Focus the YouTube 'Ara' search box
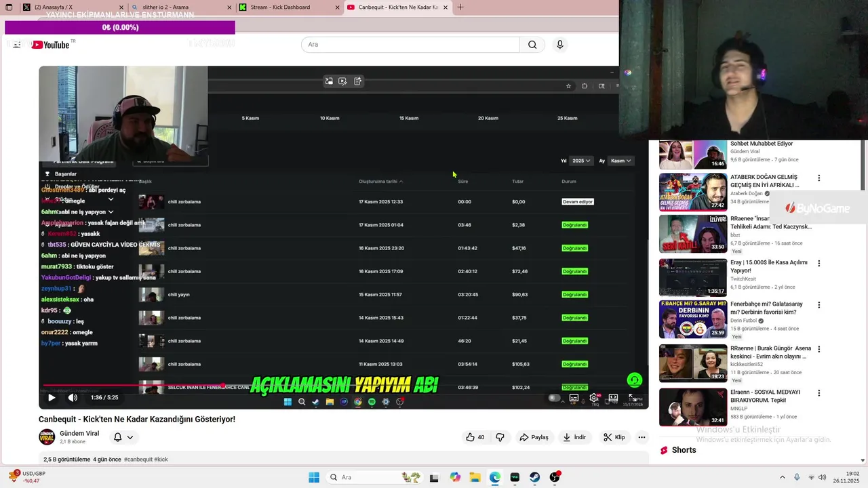 point(410,45)
